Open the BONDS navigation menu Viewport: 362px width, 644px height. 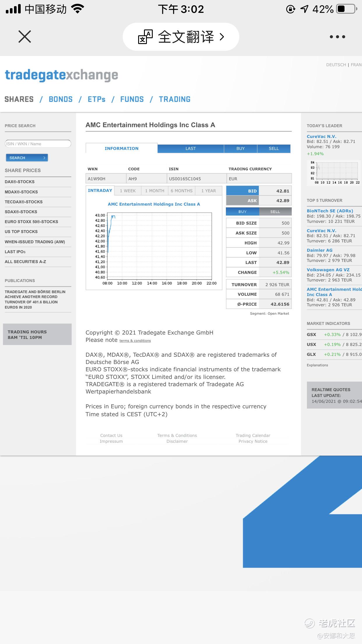point(61,99)
